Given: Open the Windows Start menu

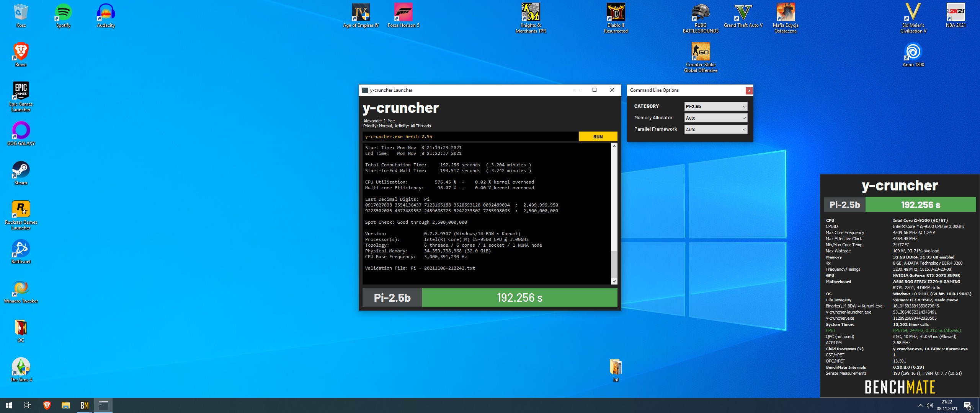Looking at the screenshot, I should coord(9,405).
